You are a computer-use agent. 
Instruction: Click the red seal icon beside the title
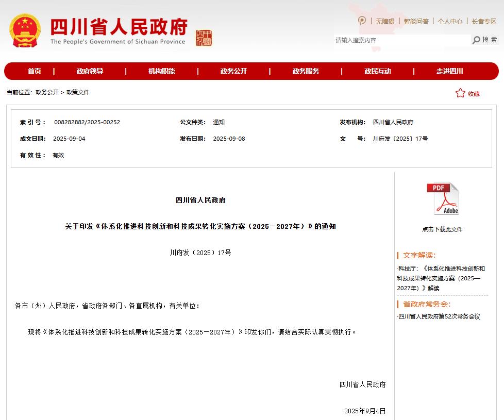[204, 38]
